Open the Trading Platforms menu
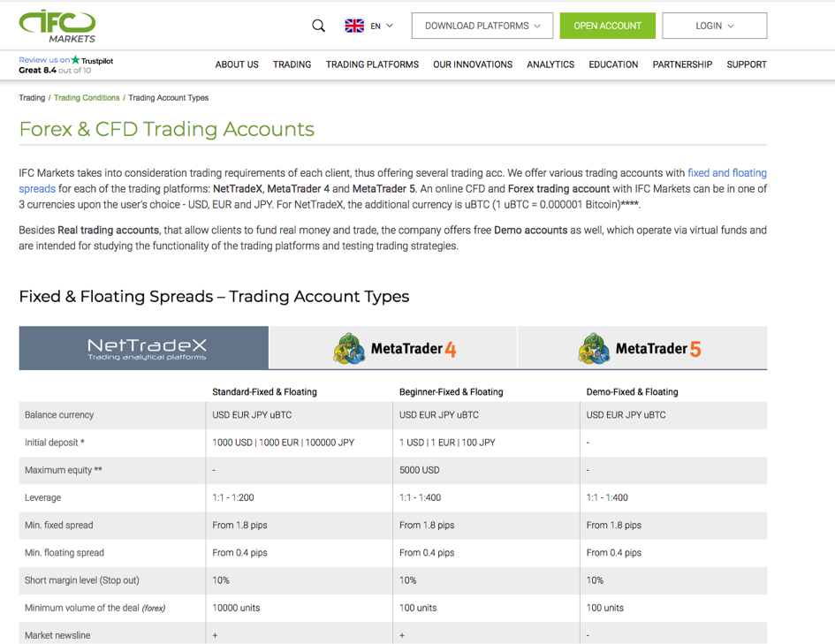Viewport: 835px width, 644px height. point(372,64)
